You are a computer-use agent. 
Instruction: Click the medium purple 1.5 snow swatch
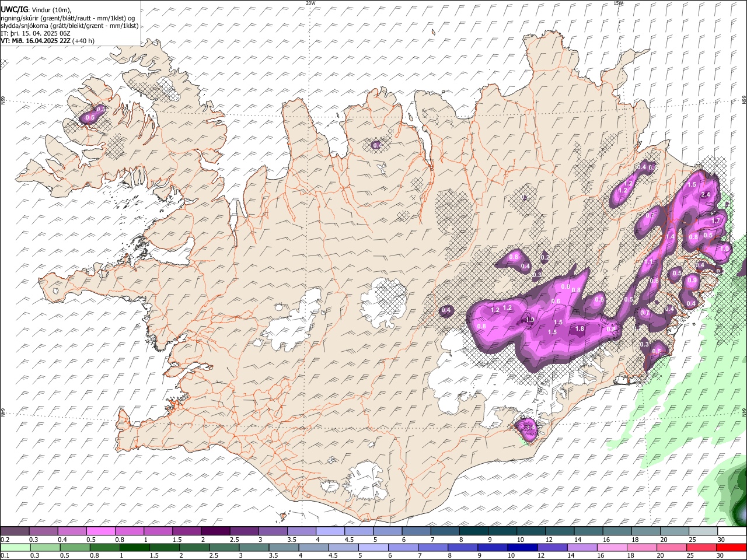pyautogui.click(x=187, y=531)
